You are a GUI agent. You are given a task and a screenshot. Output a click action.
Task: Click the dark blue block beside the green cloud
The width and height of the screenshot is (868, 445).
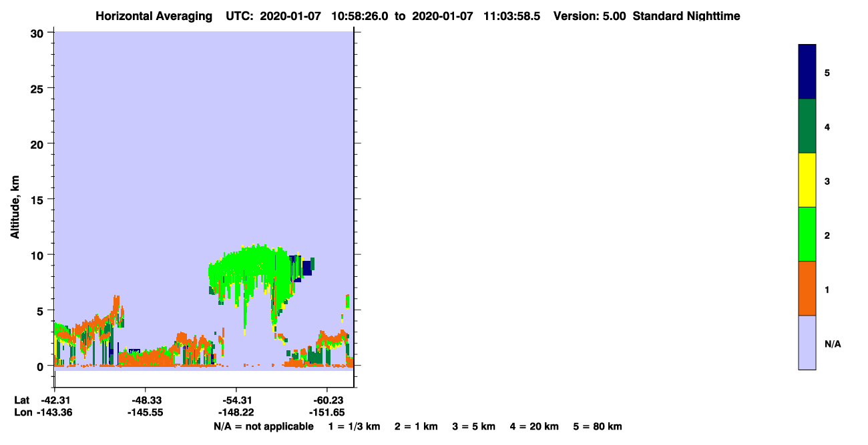tap(307, 267)
